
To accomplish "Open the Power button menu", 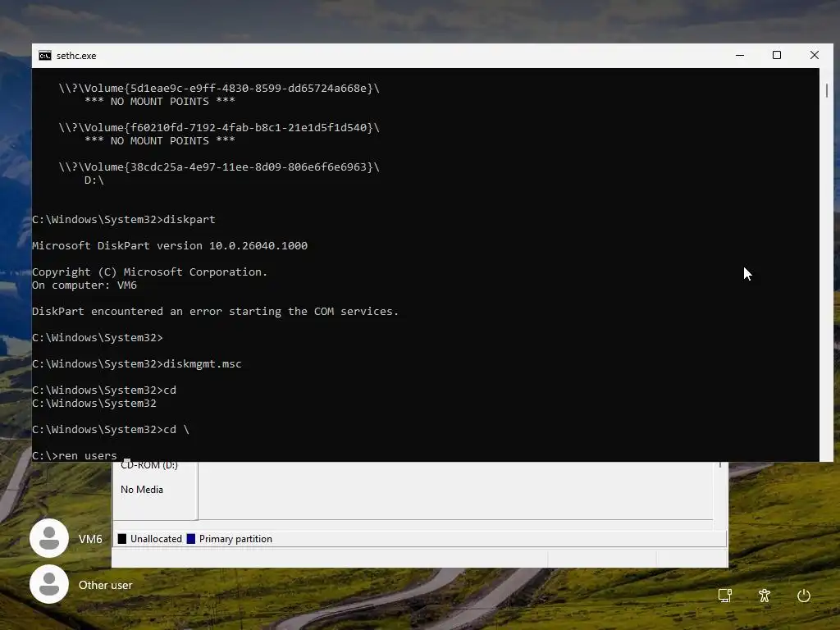I will click(804, 596).
